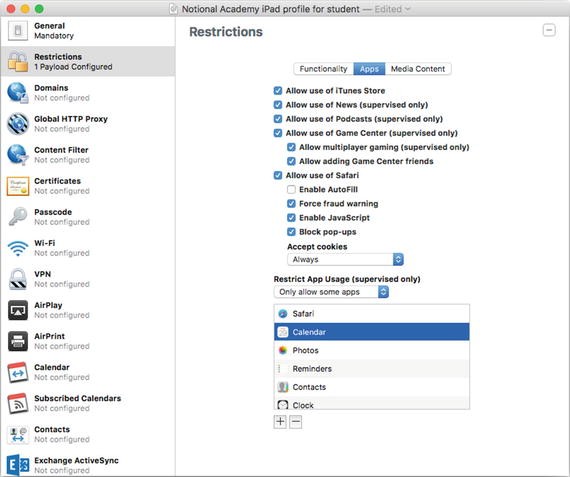Disable Allow multiplayer gaming checkbox
This screenshot has width=570, height=477.
291,147
